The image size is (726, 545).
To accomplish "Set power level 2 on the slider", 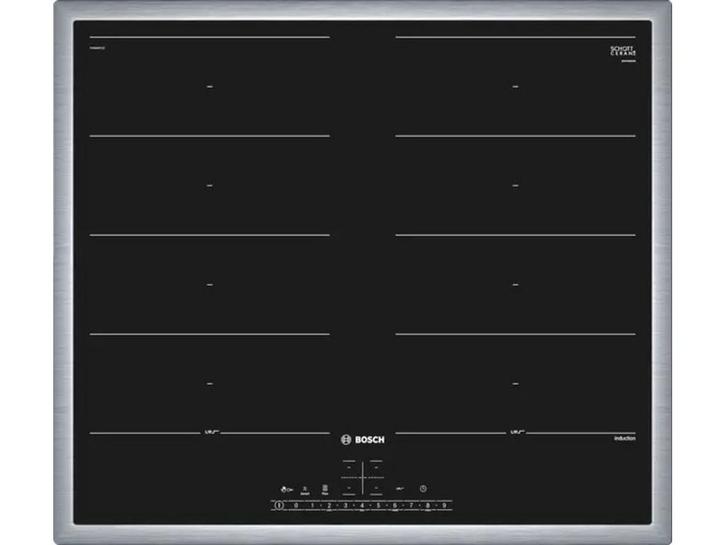I will (329, 505).
